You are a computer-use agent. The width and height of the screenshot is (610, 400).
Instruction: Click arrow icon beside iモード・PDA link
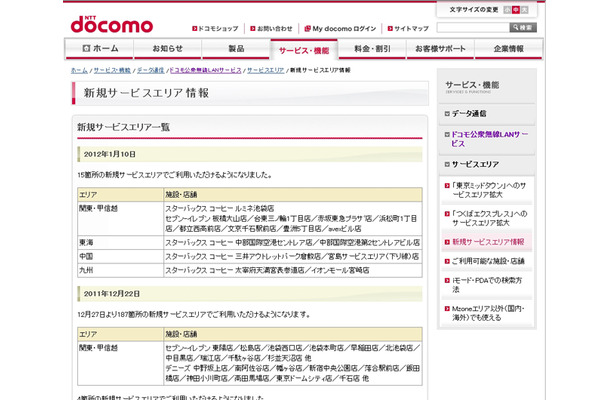[447, 280]
